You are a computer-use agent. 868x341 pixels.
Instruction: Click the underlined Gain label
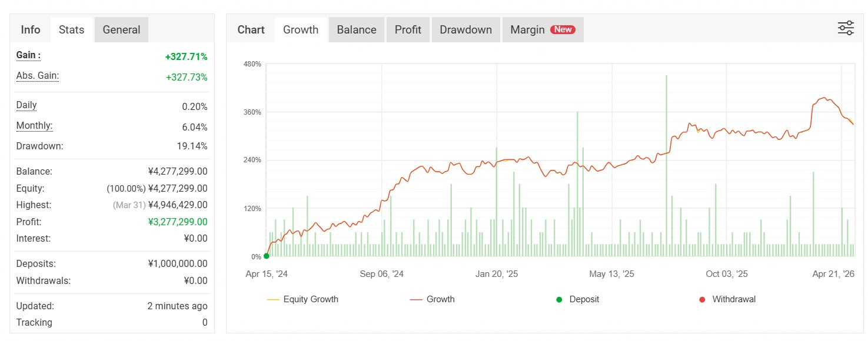pos(28,55)
